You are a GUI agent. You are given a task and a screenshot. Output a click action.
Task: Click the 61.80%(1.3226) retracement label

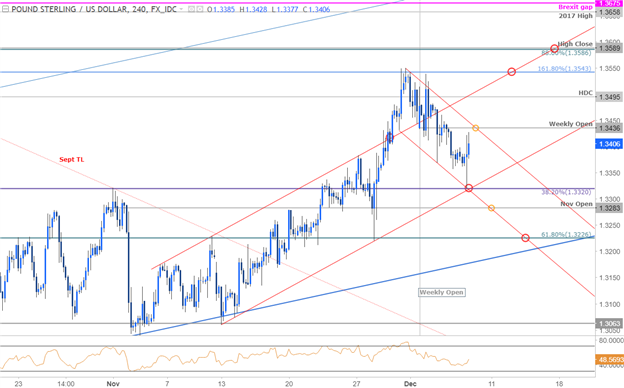(x=566, y=234)
